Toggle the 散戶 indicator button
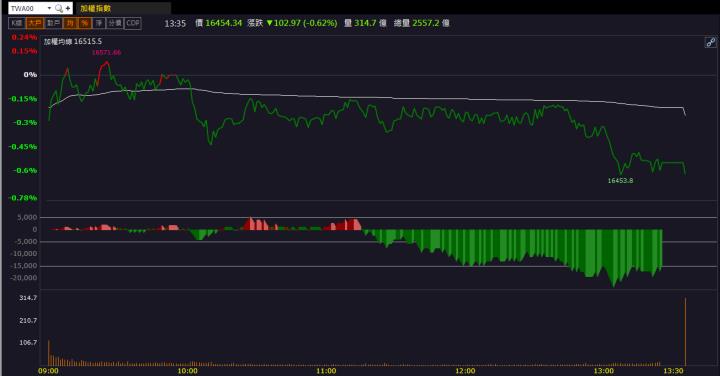Image resolution: width=720 pixels, height=376 pixels. (x=54, y=23)
